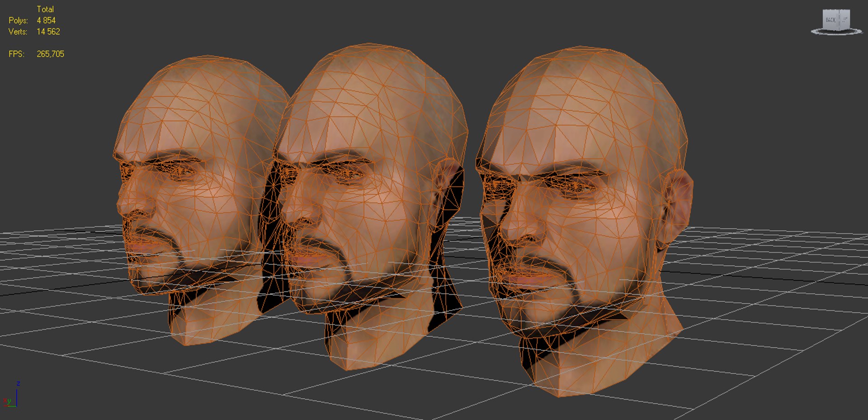868x420 pixels.
Task: Click the vertex count value "14 562"
Action: click(48, 32)
